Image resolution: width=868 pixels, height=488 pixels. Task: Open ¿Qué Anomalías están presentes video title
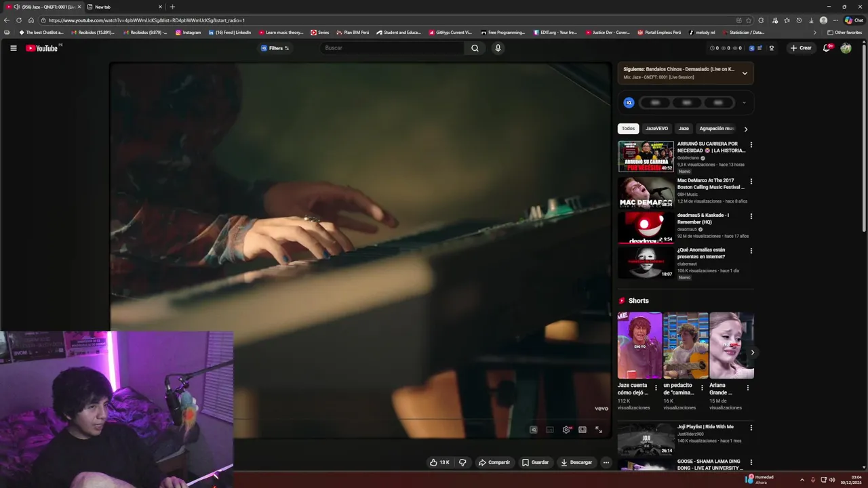[x=701, y=253]
